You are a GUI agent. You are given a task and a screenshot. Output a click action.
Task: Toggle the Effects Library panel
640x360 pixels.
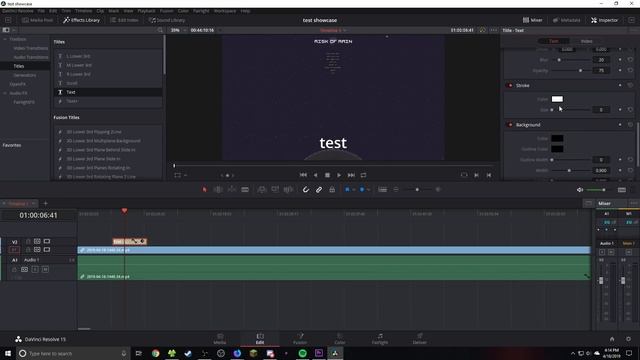tap(81, 20)
